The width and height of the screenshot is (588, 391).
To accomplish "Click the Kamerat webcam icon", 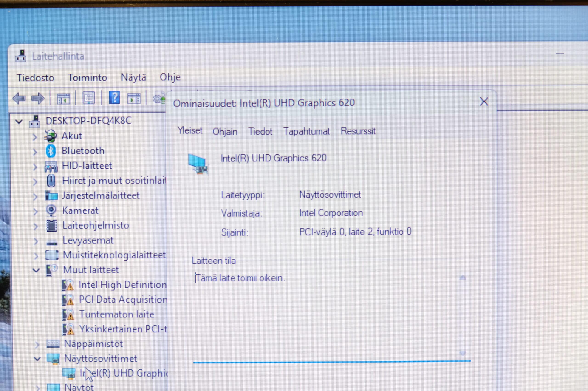I will [x=51, y=210].
